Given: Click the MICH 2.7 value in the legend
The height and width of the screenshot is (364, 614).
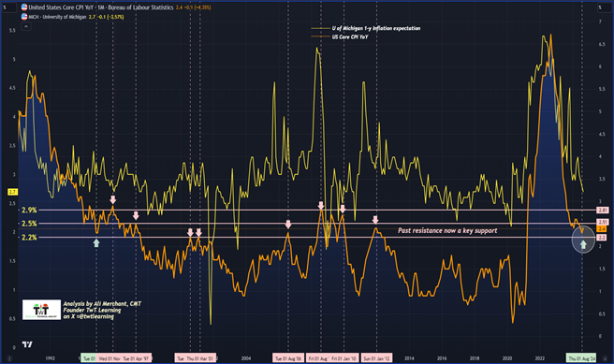Looking at the screenshot, I should tap(92, 17).
